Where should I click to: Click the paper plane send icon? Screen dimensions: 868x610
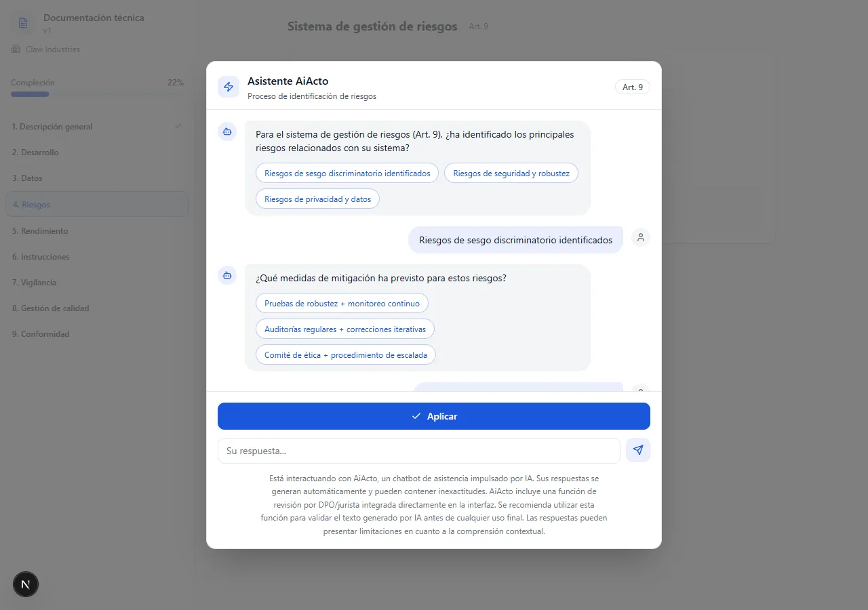tap(637, 450)
